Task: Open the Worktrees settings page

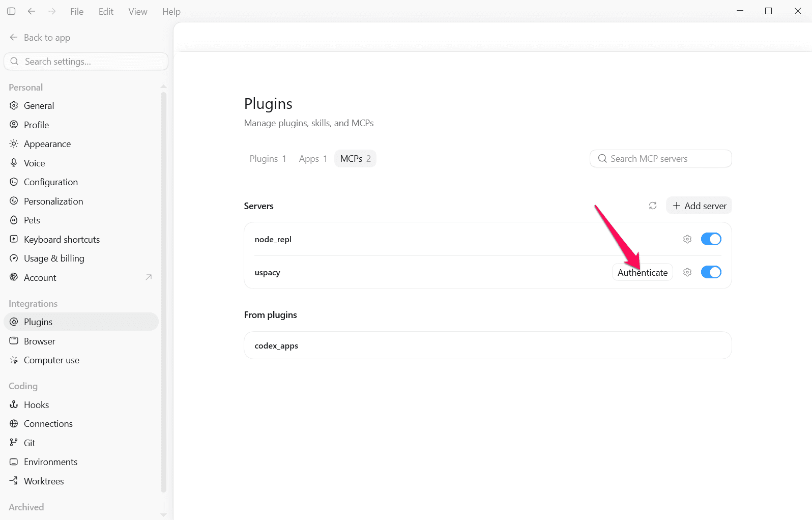Action: (81, 481)
